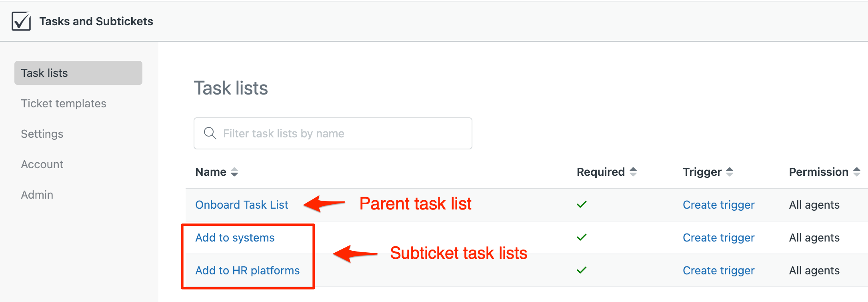Screen dimensions: 868x302
Task: Click Required checkmark for Add to systems
Action: (582, 237)
